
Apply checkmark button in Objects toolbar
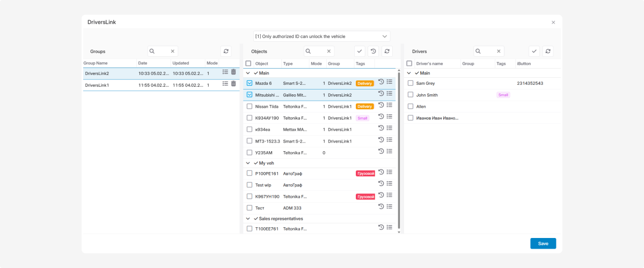point(360,51)
